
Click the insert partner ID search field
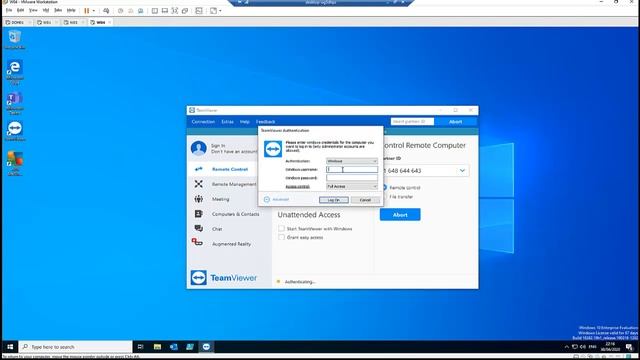coord(412,122)
